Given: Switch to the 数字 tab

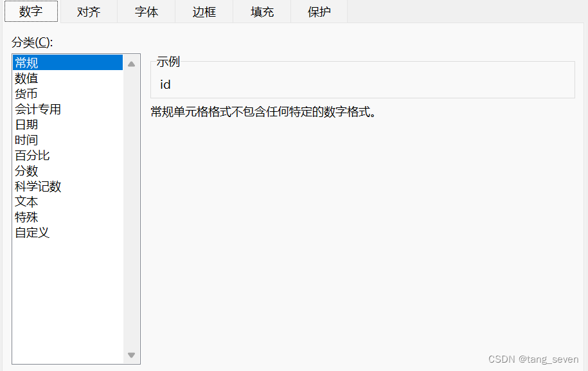Looking at the screenshot, I should tap(31, 12).
